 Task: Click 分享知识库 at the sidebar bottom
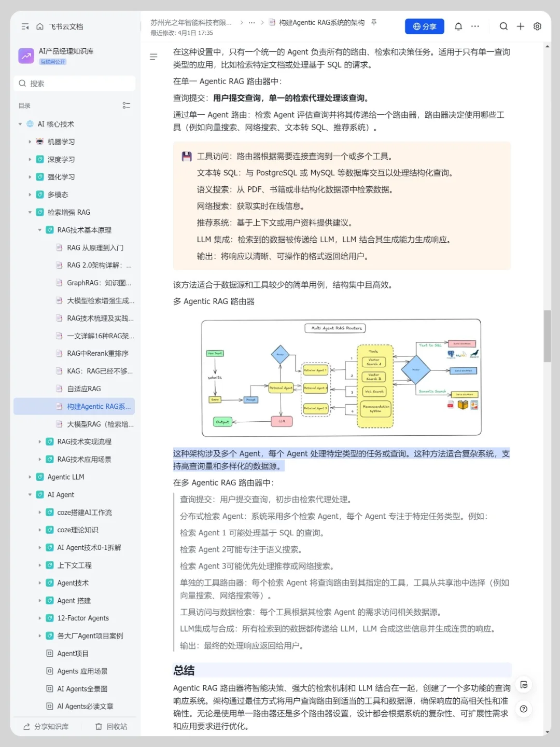pos(46,726)
